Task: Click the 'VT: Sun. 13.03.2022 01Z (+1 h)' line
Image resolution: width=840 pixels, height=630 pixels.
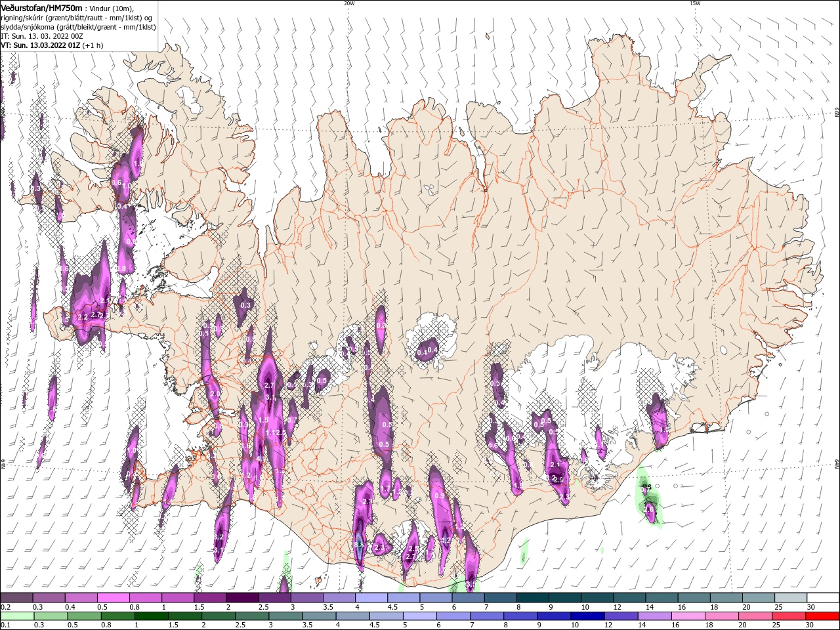Action: 51,45
